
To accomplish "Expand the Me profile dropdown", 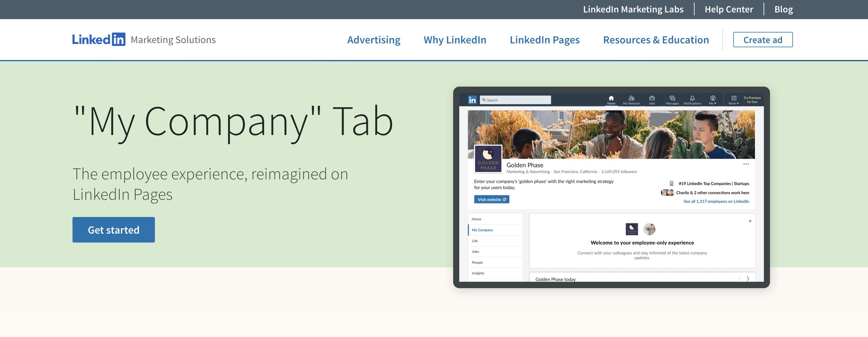I will (x=713, y=100).
